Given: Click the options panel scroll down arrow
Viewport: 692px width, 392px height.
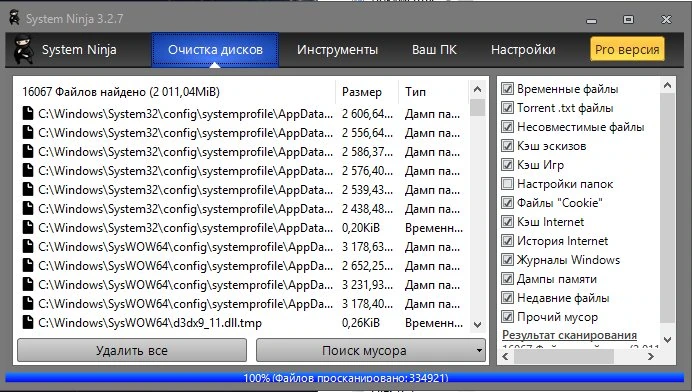Looking at the screenshot, I should (667, 340).
